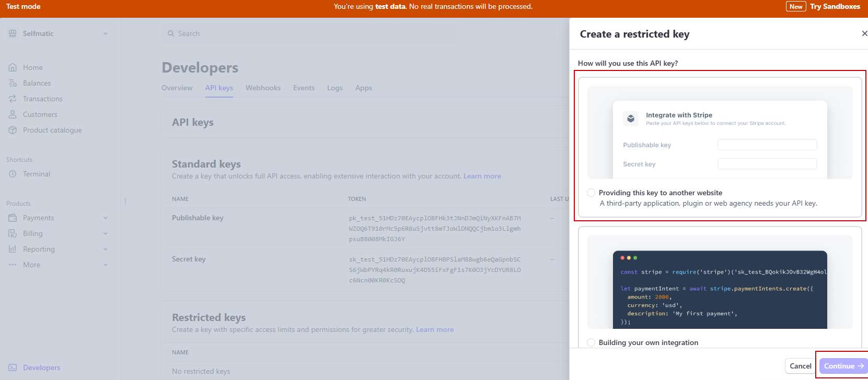Switch to the API keys tab
The width and height of the screenshot is (868, 380).
pos(219,88)
